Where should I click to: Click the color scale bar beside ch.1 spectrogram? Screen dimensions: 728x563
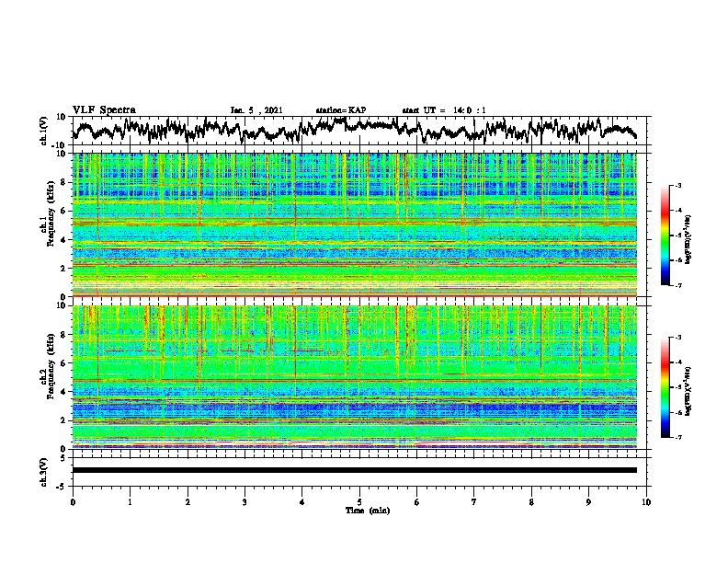pos(665,236)
